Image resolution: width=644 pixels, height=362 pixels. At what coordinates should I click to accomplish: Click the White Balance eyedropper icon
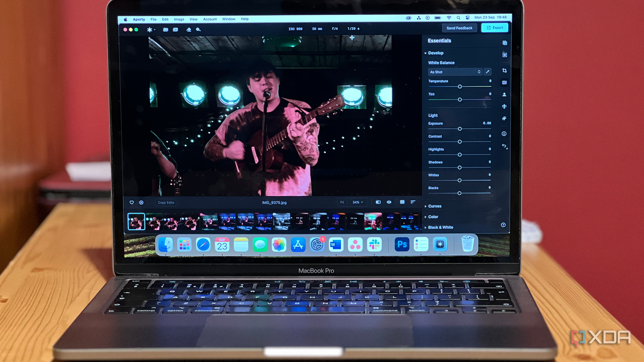coord(487,72)
